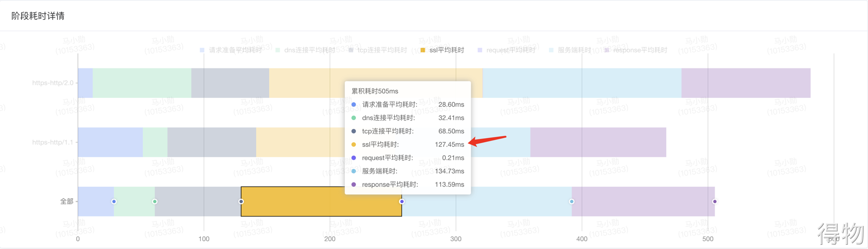The height and width of the screenshot is (249, 868).
Task: Toggle the tcp连接平均耗时 legend series
Action: 378,50
